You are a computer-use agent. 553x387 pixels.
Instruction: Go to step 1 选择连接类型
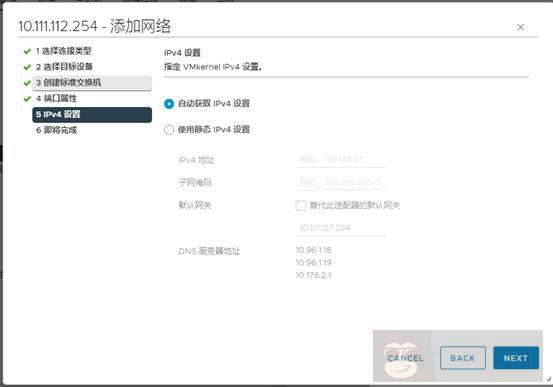pos(63,51)
